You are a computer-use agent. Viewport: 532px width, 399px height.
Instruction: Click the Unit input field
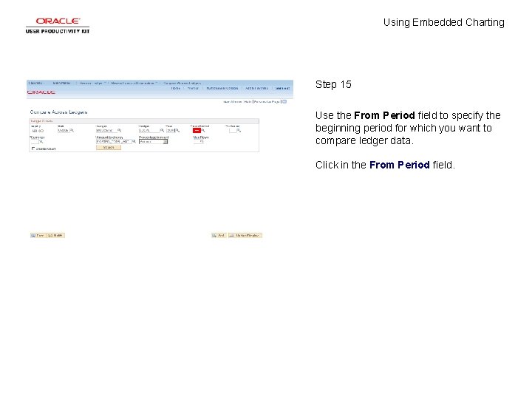click(63, 130)
